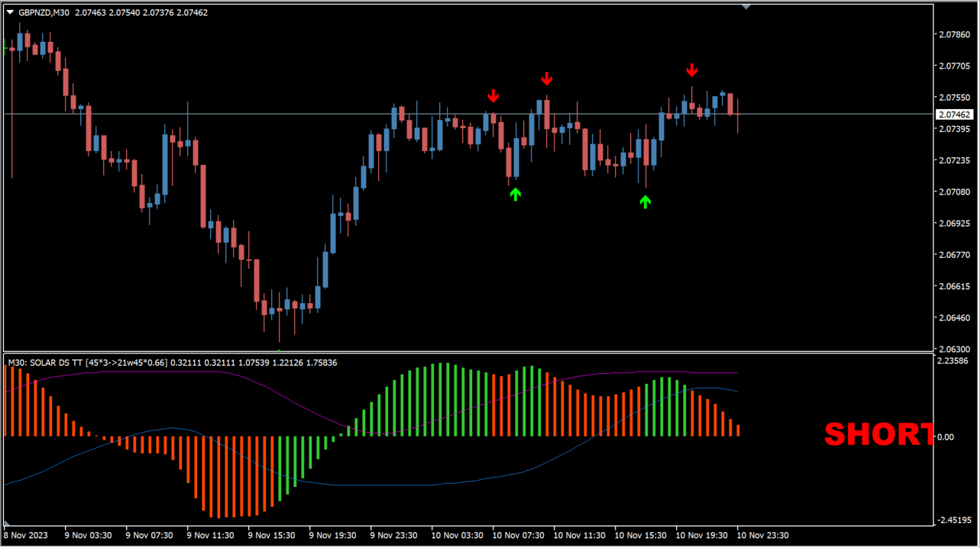Screen dimensions: 980x548
Task: Select the rightmost red down arrow signal
Action: 691,70
